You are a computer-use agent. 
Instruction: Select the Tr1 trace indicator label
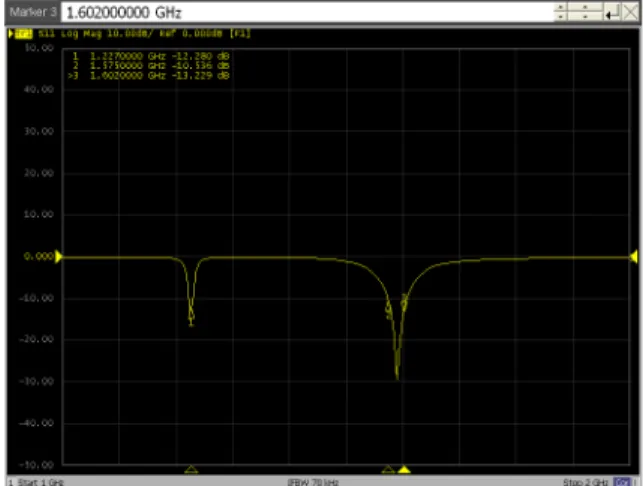pyautogui.click(x=23, y=34)
